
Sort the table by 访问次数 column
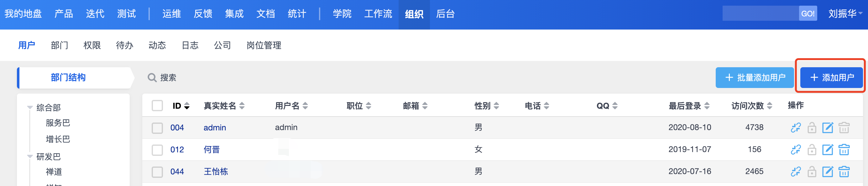click(x=752, y=106)
